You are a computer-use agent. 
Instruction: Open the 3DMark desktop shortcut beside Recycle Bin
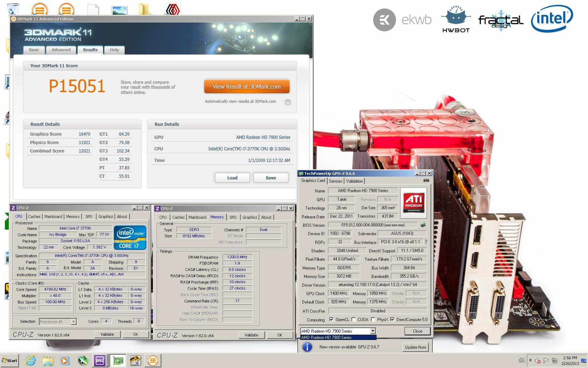pyautogui.click(x=40, y=8)
